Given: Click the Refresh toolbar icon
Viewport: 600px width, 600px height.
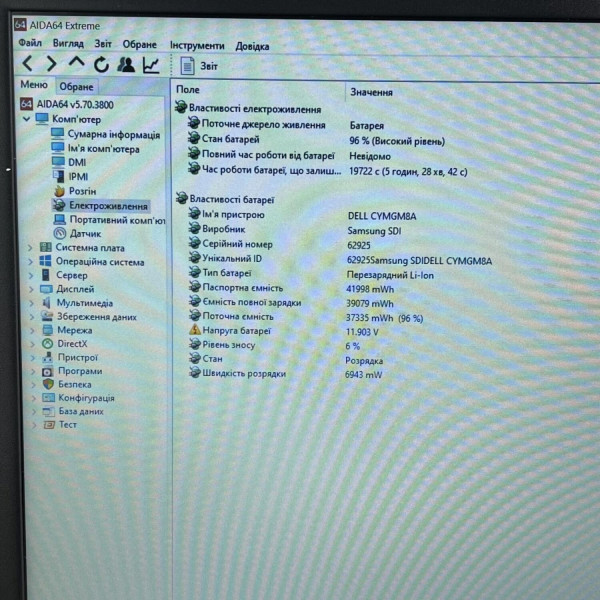Looking at the screenshot, I should tap(101, 65).
